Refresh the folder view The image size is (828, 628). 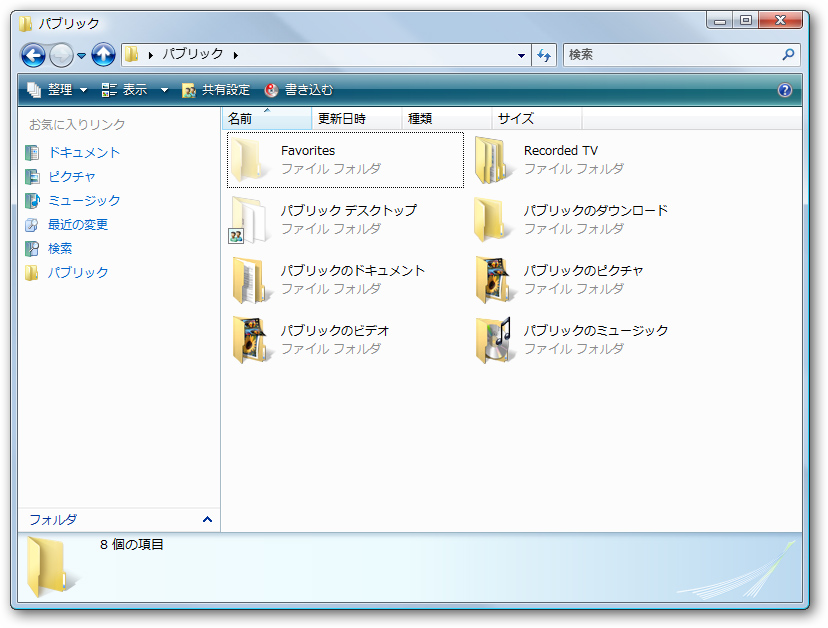click(x=544, y=55)
